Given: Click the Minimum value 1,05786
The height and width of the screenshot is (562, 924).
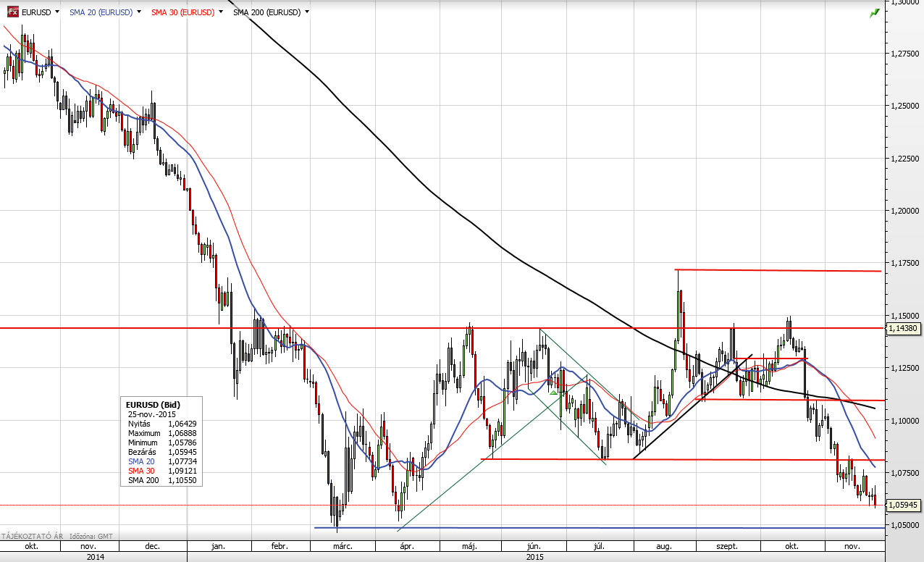Looking at the screenshot, I should (x=182, y=443).
